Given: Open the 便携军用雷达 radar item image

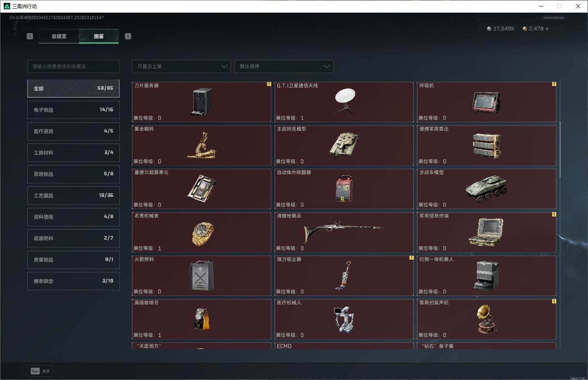Looking at the screenshot, I should point(486,146).
